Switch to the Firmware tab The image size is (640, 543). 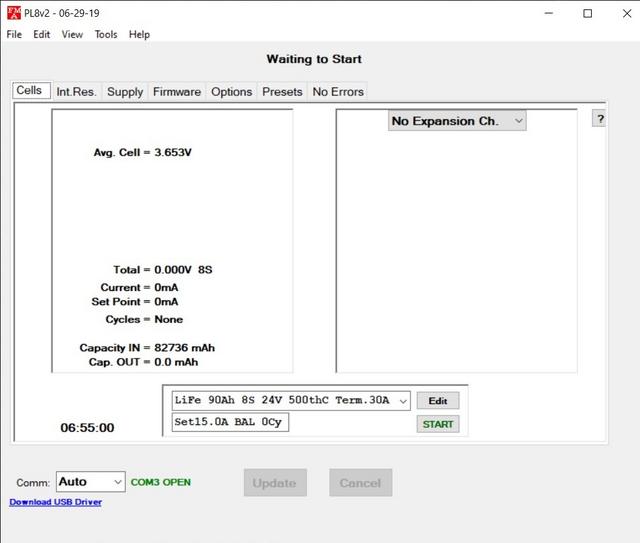[x=177, y=91]
